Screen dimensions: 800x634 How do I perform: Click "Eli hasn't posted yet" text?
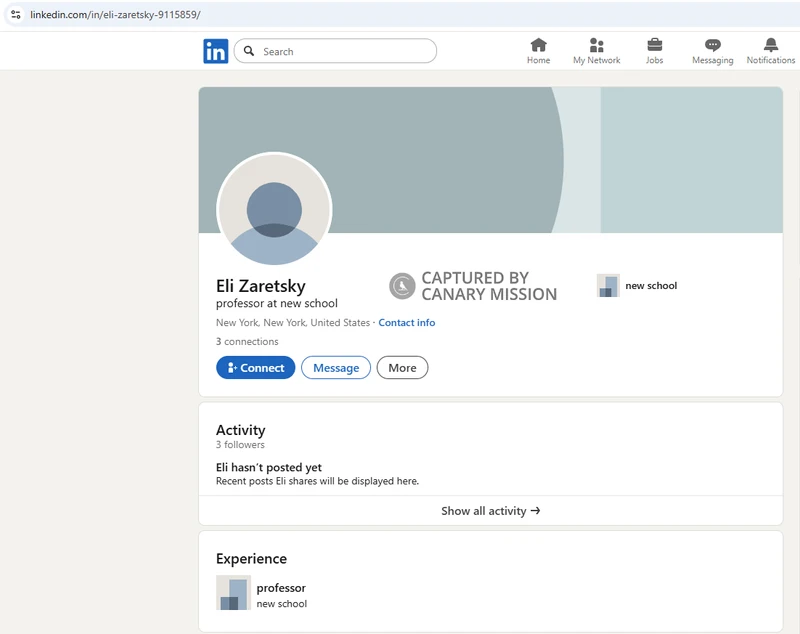click(268, 467)
